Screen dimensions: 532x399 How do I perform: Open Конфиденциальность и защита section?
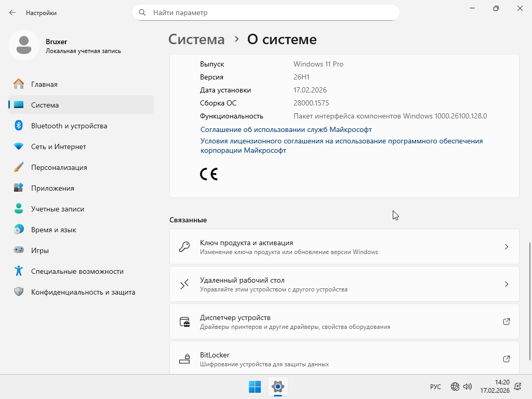click(x=81, y=292)
